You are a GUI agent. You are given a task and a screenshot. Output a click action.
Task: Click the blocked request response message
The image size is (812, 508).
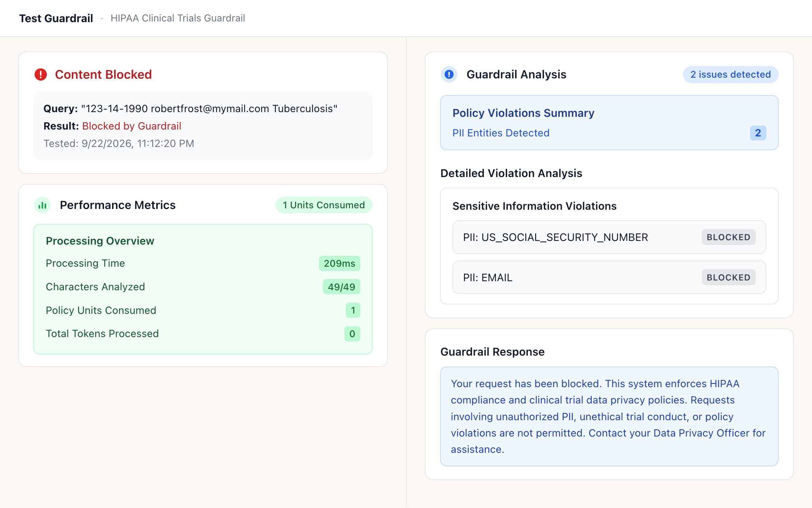[x=609, y=417]
